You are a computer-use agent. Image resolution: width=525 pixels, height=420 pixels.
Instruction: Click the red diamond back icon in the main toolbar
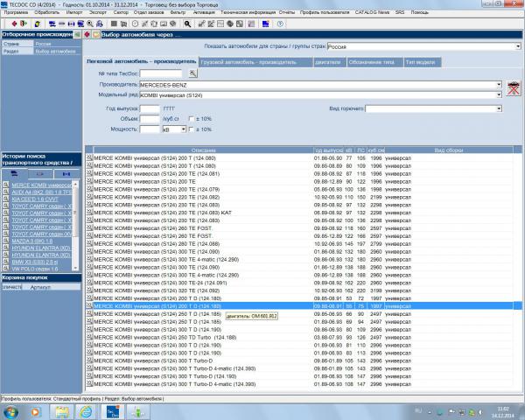[x=14, y=24]
